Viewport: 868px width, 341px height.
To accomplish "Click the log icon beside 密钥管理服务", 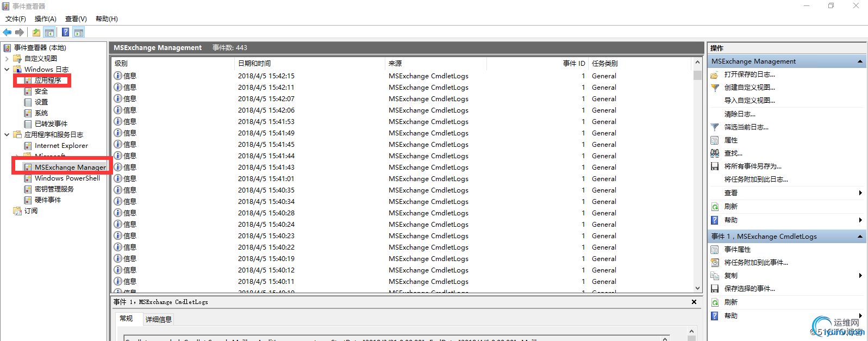I will pyautogui.click(x=28, y=189).
